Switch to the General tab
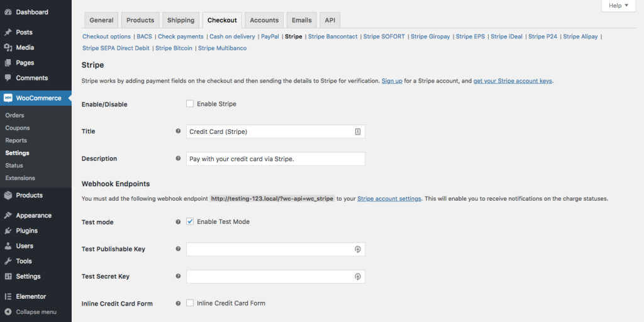Viewport: 644px width, 322px height. click(x=101, y=20)
